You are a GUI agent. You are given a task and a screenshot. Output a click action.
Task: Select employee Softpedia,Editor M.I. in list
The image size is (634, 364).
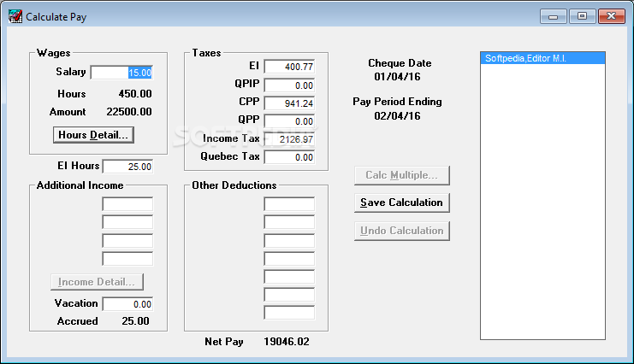point(542,59)
